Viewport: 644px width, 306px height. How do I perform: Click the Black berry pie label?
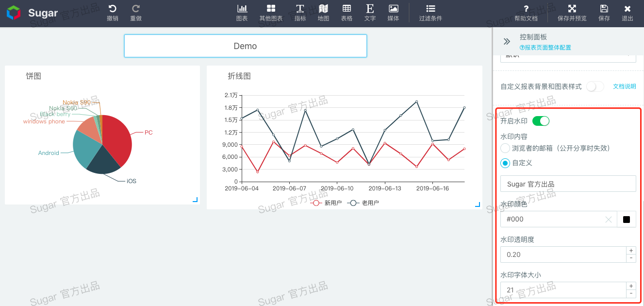pyautogui.click(x=55, y=114)
